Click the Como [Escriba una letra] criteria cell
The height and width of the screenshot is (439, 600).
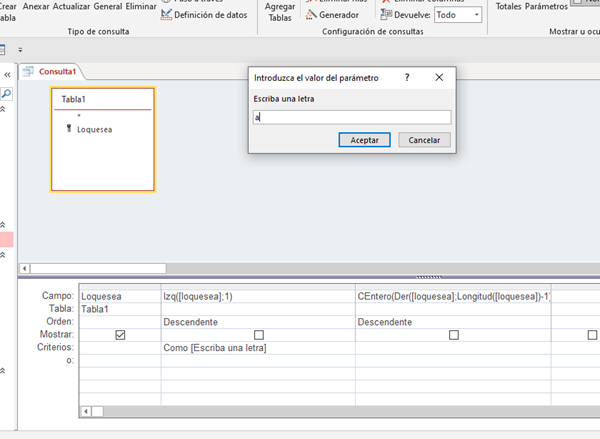click(x=258, y=348)
